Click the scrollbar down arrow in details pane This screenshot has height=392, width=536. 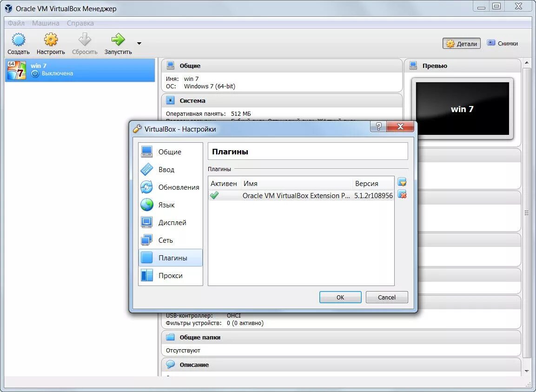click(x=527, y=371)
